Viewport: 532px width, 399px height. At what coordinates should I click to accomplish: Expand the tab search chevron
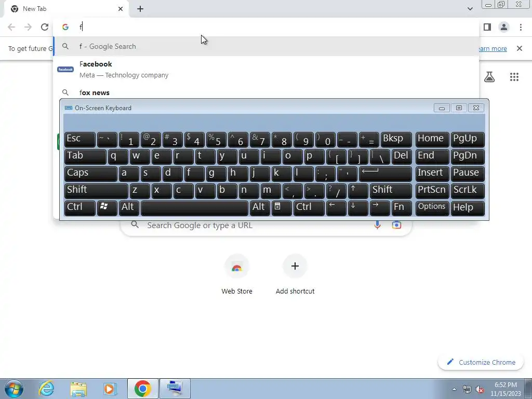click(x=470, y=9)
